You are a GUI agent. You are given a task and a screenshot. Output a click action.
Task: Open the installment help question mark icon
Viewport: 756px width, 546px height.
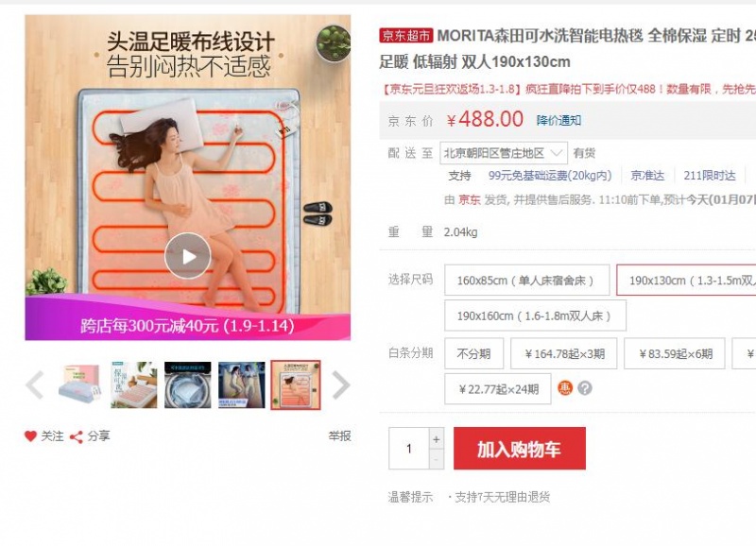point(585,388)
